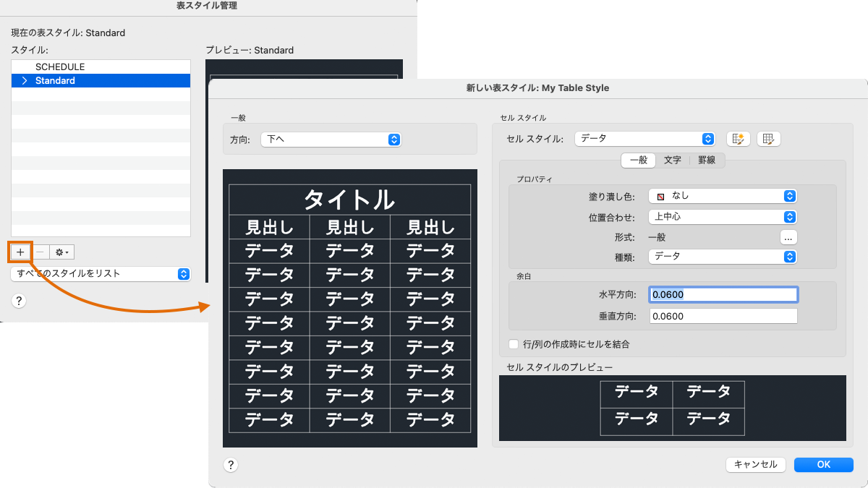Expand the Standard style chevron in the list
868x488 pixels.
tap(25, 81)
